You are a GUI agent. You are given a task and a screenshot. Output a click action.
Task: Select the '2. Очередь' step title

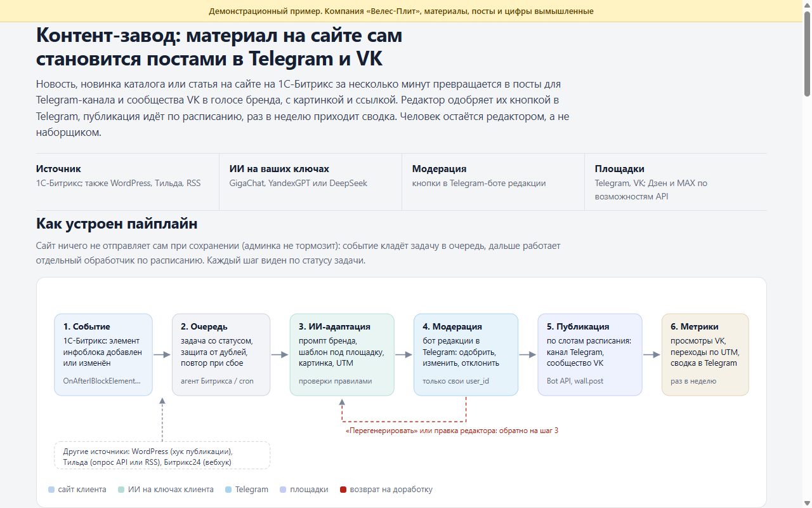tap(204, 326)
